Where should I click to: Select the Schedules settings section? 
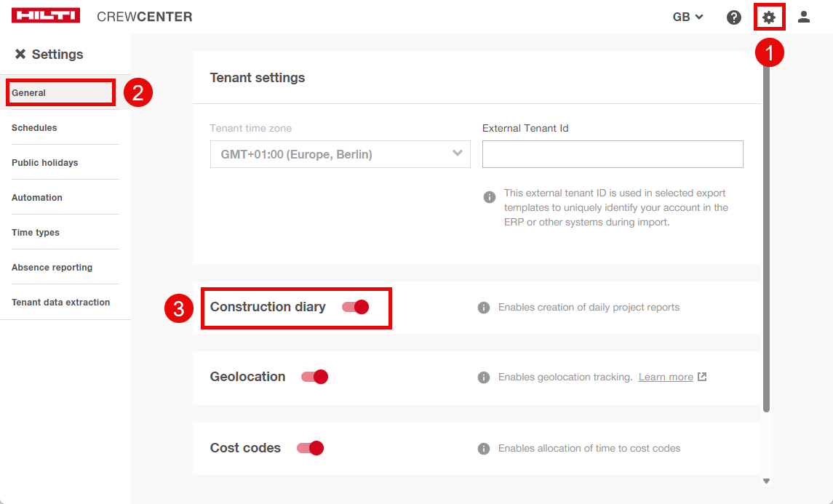tap(34, 128)
